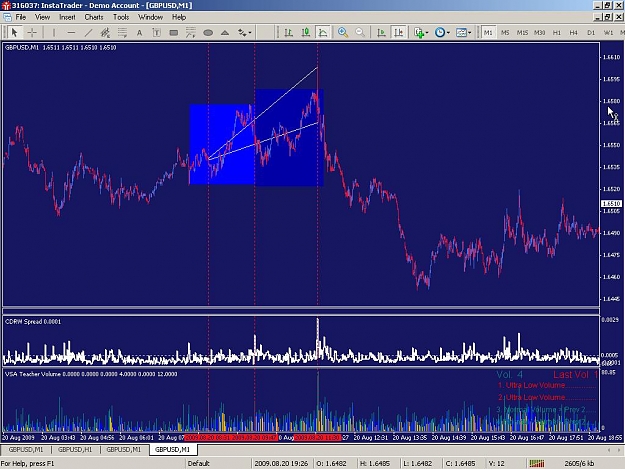Switch to the M15 timeframe
Screen dimensions: 625x469
click(x=522, y=33)
